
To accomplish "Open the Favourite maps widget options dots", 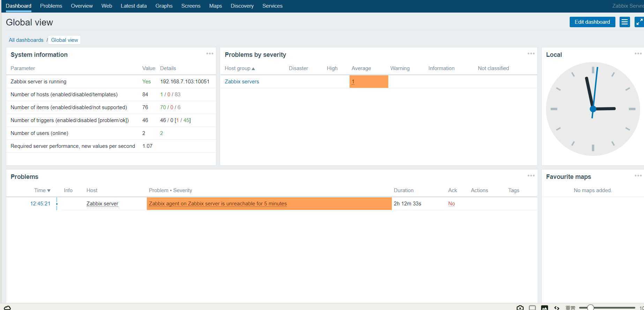I will [x=638, y=176].
